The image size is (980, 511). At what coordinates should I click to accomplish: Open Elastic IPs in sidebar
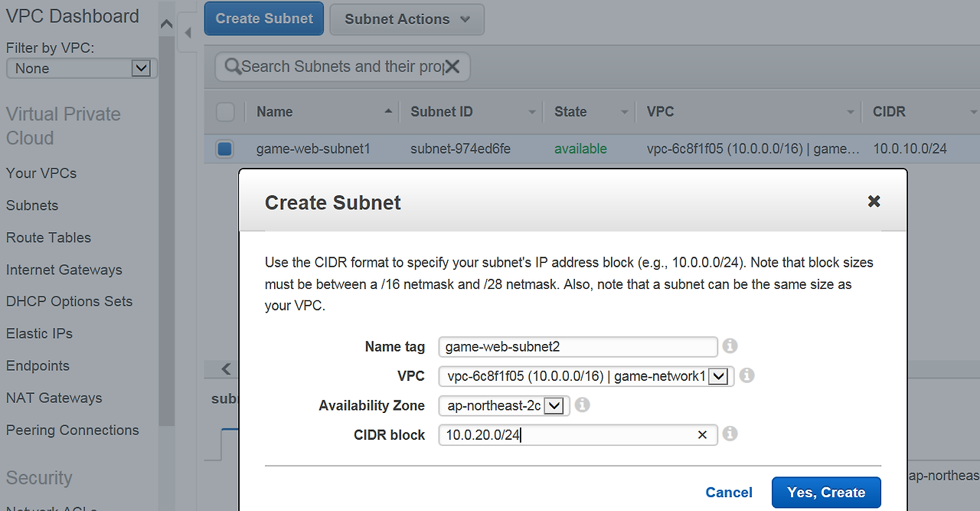click(40, 333)
